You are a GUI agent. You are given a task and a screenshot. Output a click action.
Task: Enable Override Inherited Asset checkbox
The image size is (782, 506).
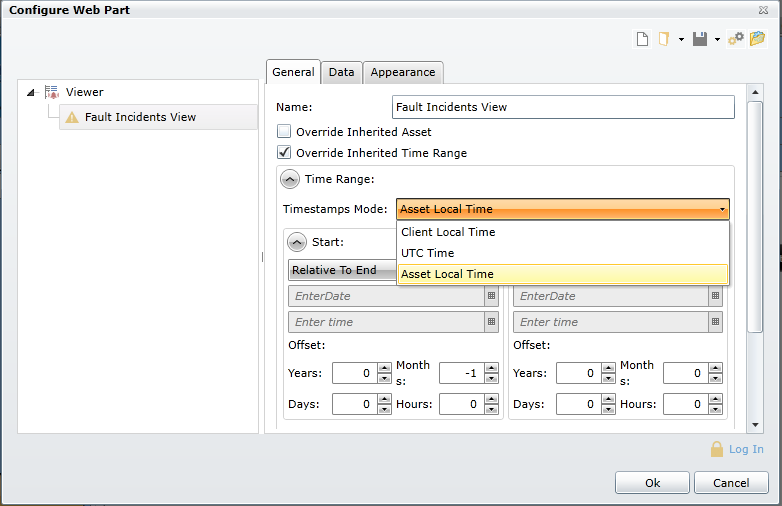pyautogui.click(x=284, y=131)
